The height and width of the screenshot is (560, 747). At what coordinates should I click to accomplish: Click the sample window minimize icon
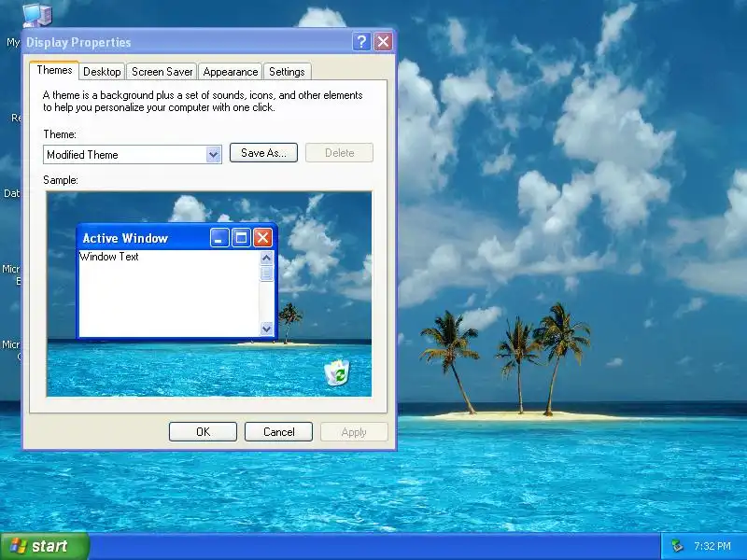coord(219,238)
